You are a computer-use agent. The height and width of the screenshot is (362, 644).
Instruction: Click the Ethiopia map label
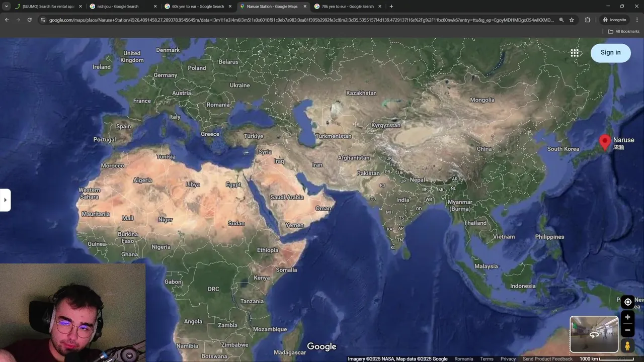click(x=268, y=250)
